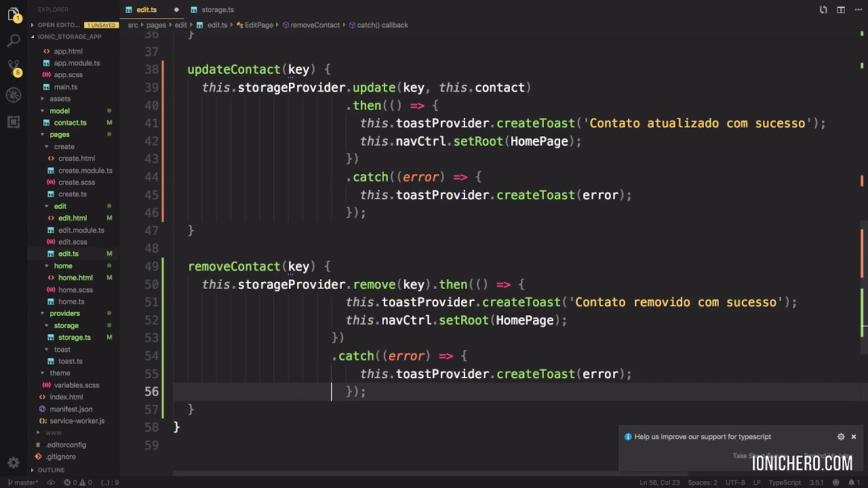Screen dimensions: 868x488
Task: Click the edit.ts file icon in breadcrumb
Action: coord(200,25)
